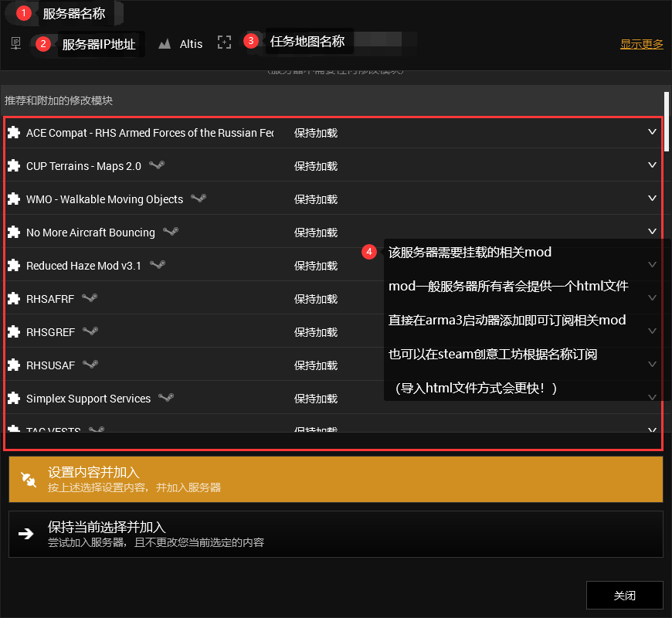The height and width of the screenshot is (618, 672).
Task: Open Steam workshop icon for RHSGREF
Action: (x=90, y=331)
